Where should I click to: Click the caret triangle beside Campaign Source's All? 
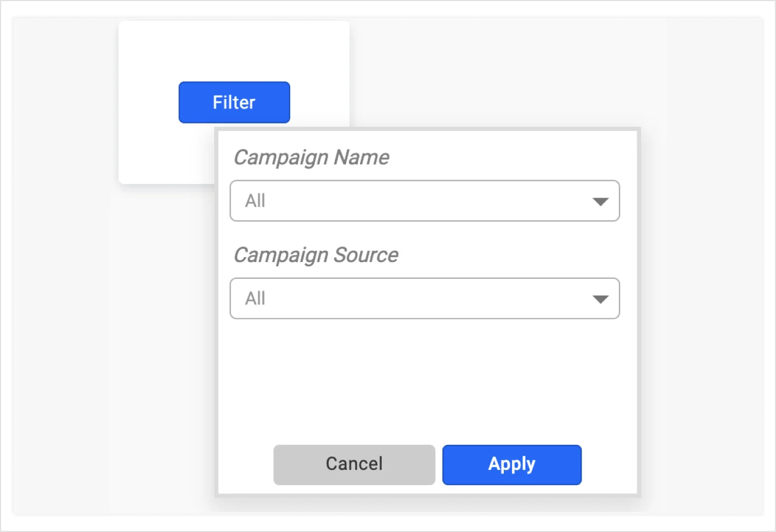[x=600, y=300]
